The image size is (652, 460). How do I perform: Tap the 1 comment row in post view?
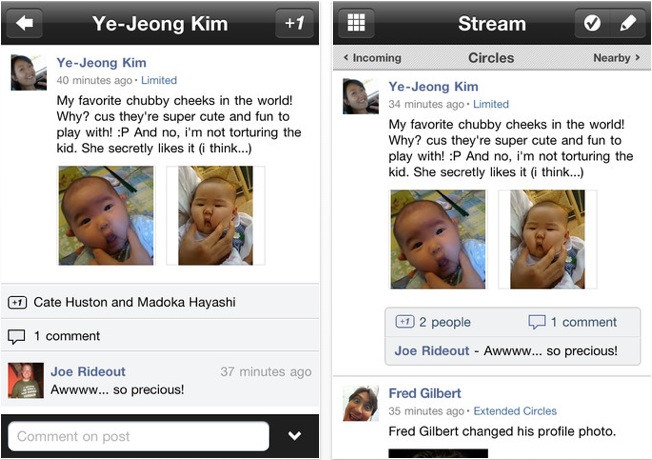tap(160, 336)
